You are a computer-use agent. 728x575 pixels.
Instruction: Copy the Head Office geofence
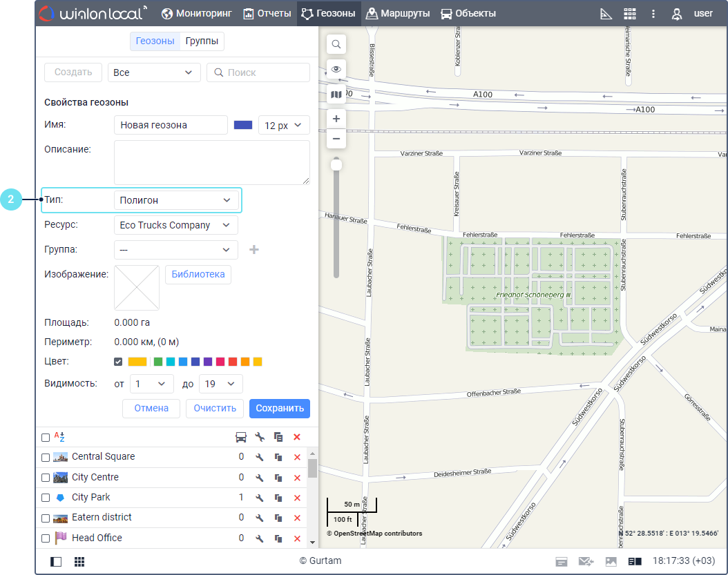tap(278, 538)
